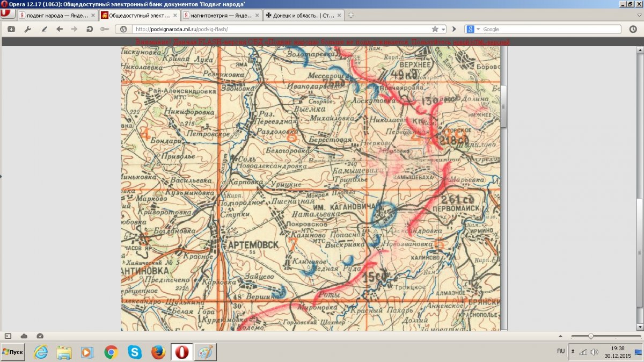Viewport: 644px width, 362px height.
Task: Close the 'подвиг народа — Яндекс' tab
Action: pos(93,15)
